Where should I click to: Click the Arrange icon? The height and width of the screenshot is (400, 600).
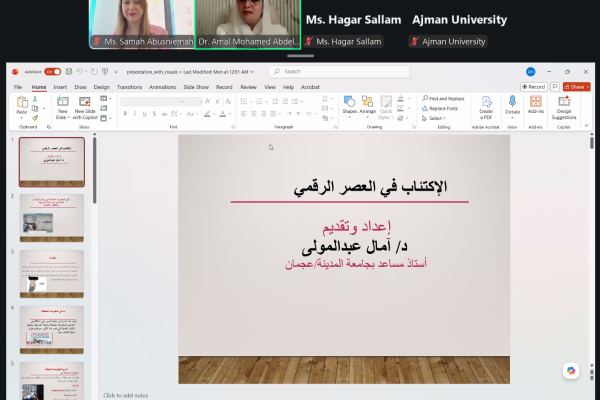pyautogui.click(x=367, y=104)
